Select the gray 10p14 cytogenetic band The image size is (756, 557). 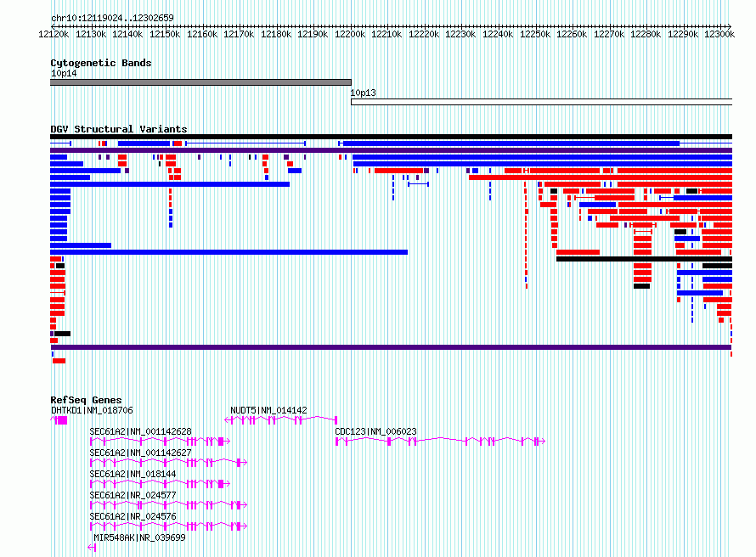click(x=201, y=82)
